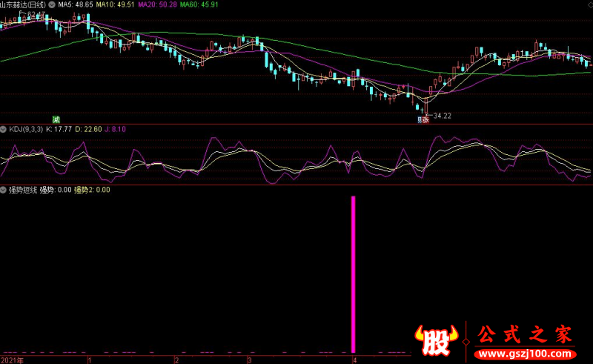Screen dimensions: 593x364
Task: Select month 2 marker on time axis
Action: coord(176,360)
